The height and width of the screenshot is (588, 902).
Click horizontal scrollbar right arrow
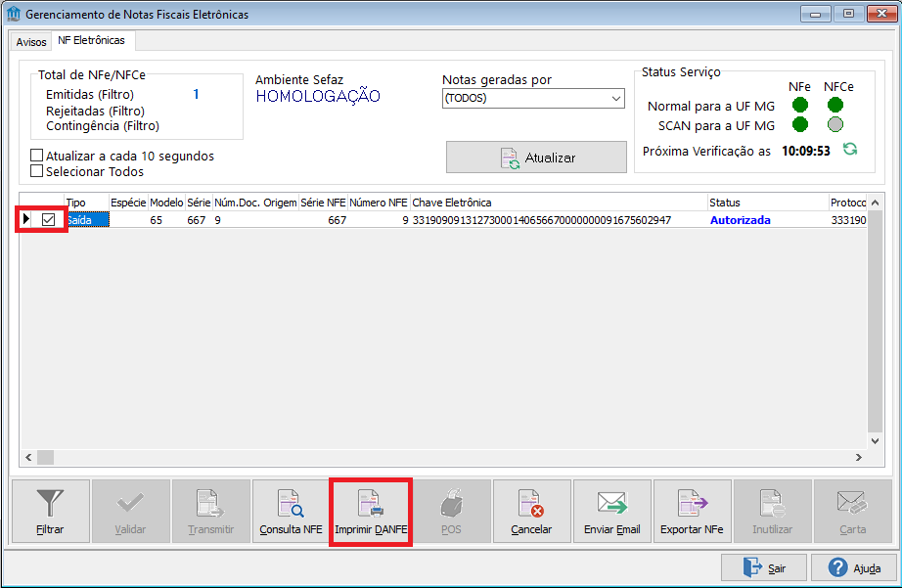click(859, 458)
